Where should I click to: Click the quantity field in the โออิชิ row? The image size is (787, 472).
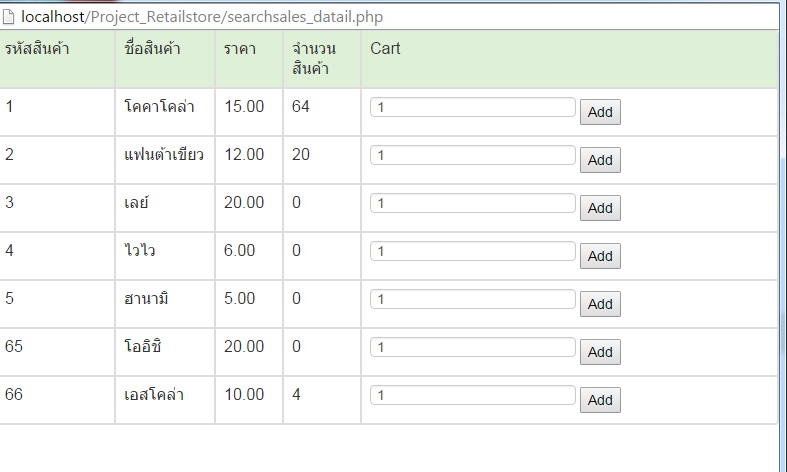pos(473,347)
